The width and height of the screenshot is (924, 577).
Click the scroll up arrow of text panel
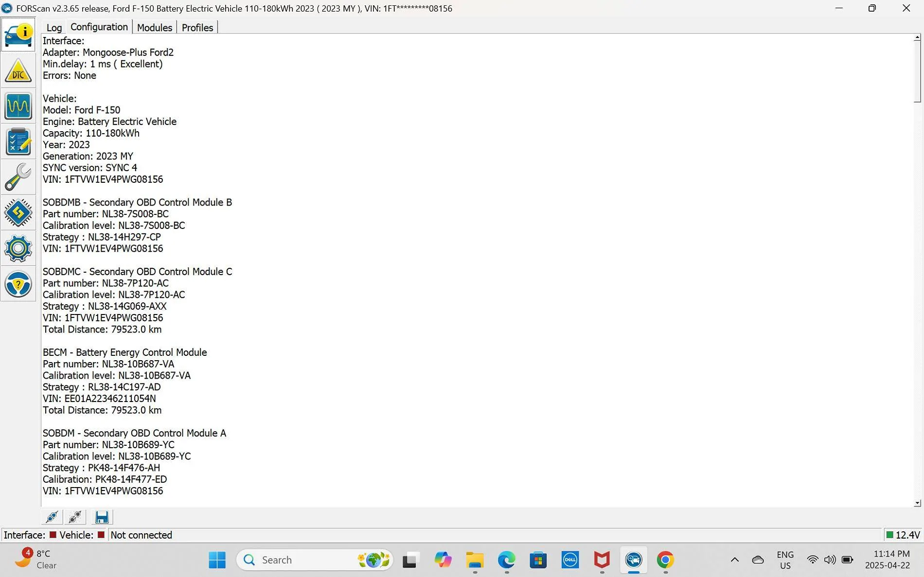(917, 38)
